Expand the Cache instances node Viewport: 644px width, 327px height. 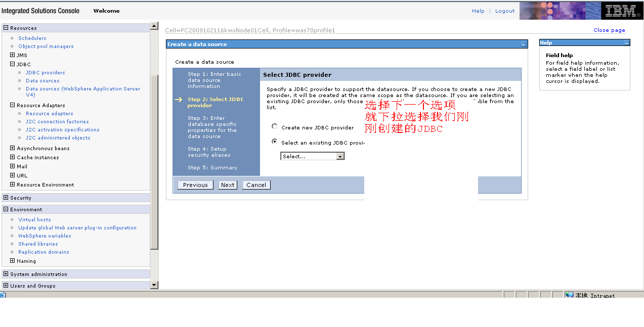pyautogui.click(x=13, y=157)
